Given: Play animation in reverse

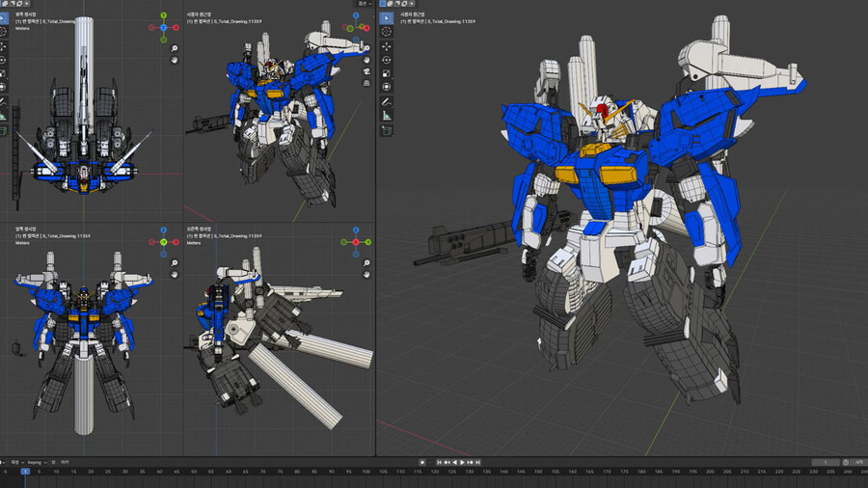Looking at the screenshot, I should [x=454, y=462].
